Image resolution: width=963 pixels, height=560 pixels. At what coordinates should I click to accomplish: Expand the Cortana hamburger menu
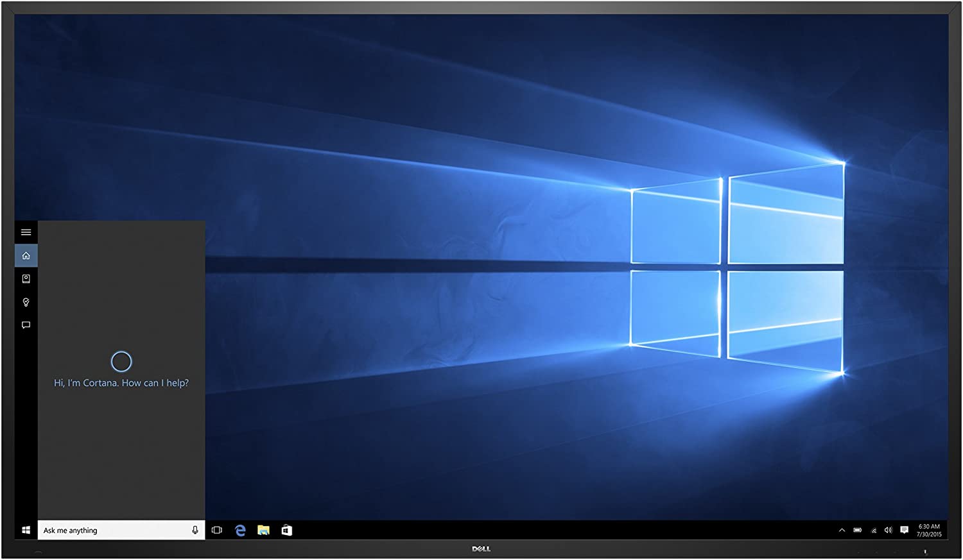click(x=26, y=232)
